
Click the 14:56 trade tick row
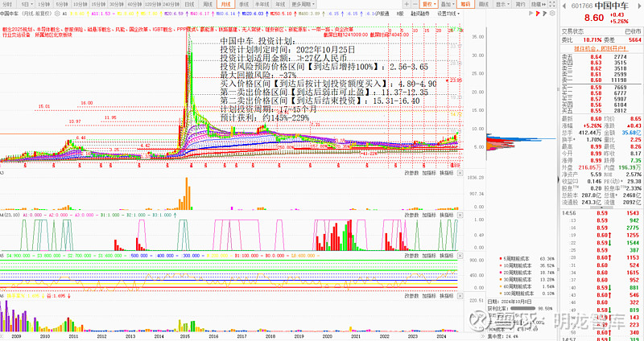[x=601, y=213]
